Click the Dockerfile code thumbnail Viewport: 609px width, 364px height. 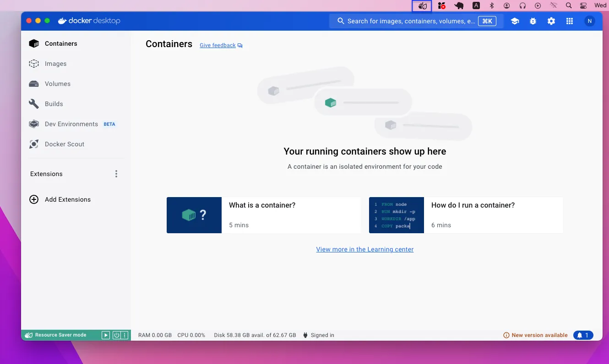(397, 215)
